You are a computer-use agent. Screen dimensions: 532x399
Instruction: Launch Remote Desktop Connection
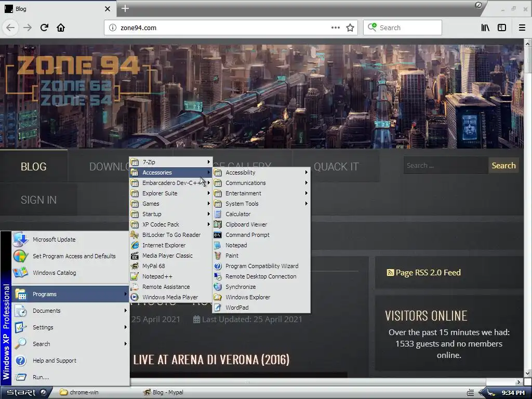[261, 276]
